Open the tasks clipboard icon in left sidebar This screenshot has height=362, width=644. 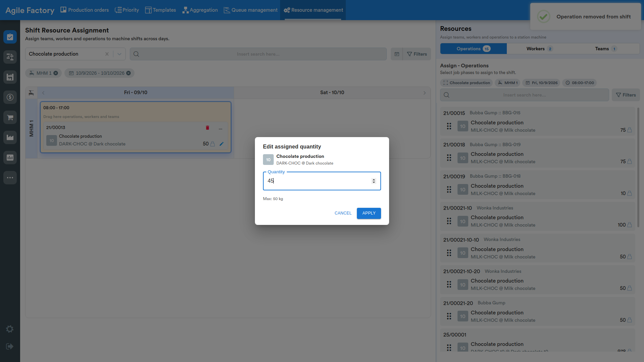tap(10, 37)
